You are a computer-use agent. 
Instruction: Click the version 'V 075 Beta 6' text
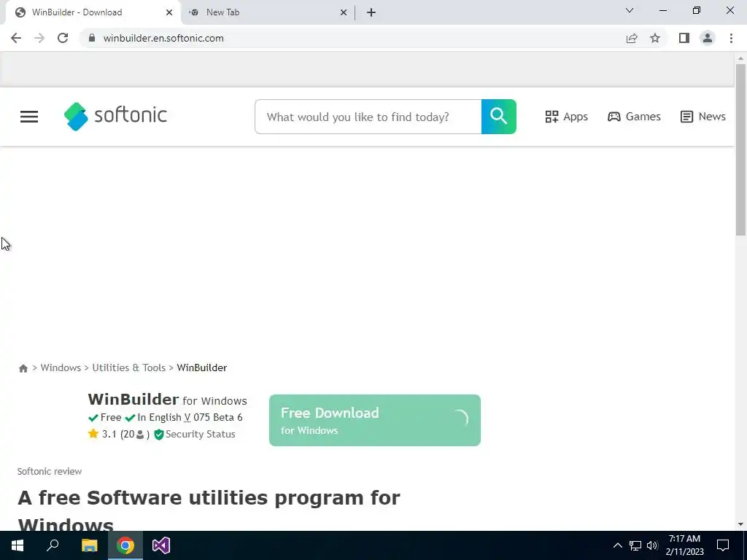(214, 418)
